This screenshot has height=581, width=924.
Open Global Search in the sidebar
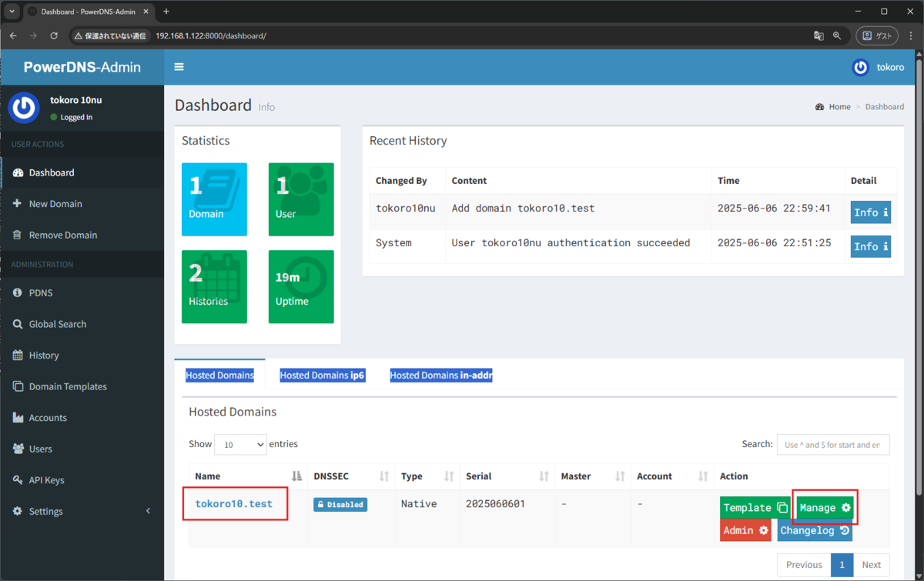(x=82, y=324)
